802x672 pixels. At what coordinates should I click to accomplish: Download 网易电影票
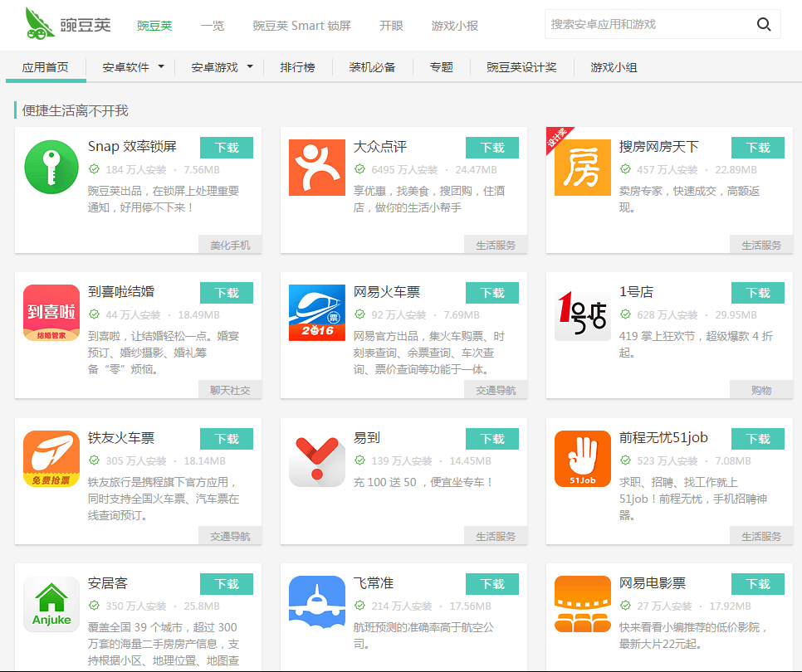click(757, 584)
